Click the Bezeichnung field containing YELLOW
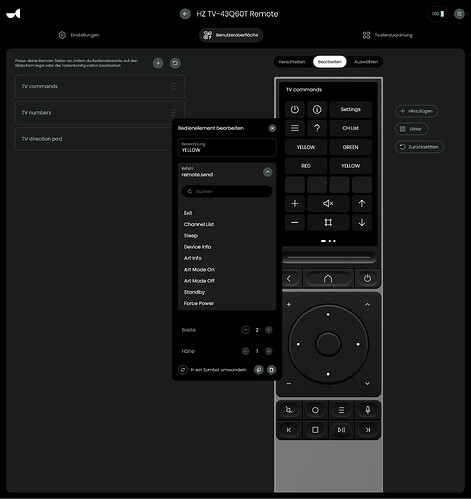 tap(227, 147)
